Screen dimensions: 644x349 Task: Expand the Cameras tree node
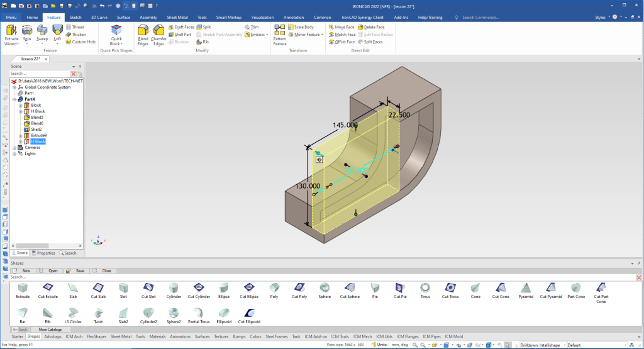[x=14, y=148]
